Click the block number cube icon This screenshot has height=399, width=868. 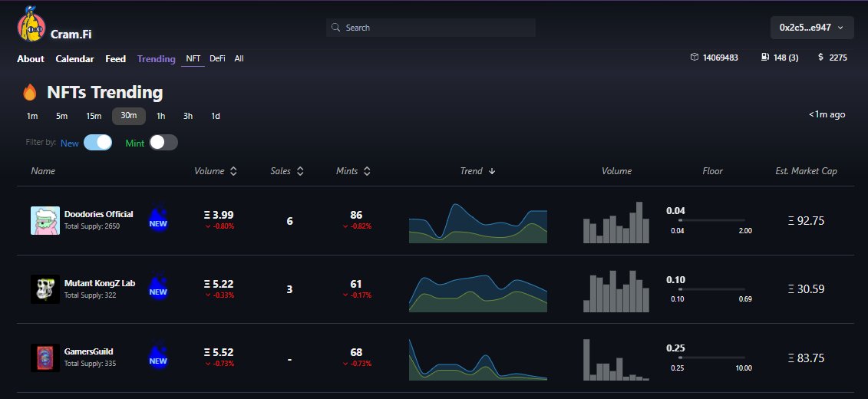click(695, 57)
